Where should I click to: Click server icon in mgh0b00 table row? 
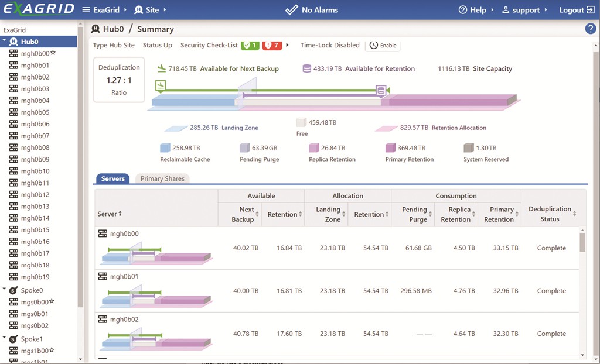coord(103,233)
